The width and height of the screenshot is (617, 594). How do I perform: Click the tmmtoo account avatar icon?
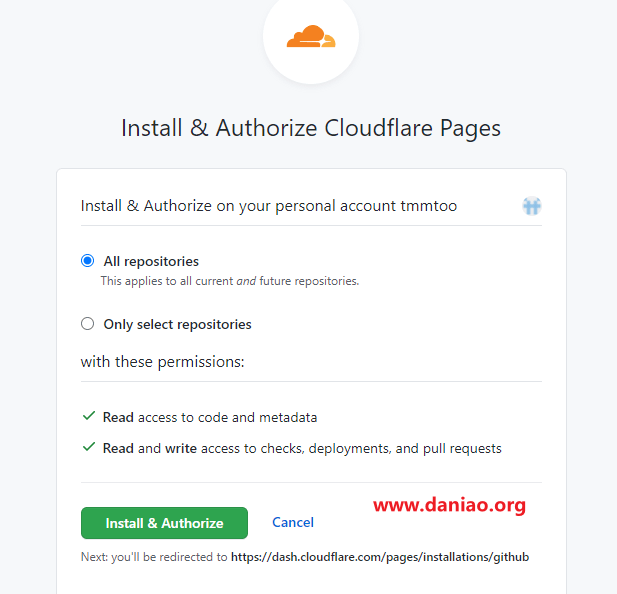tap(532, 206)
